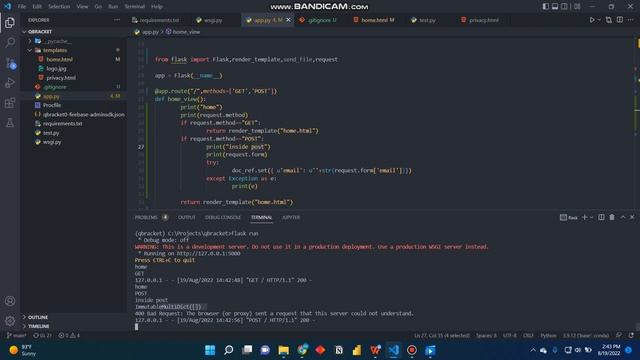Change language mode Python in status bar

coord(548,336)
